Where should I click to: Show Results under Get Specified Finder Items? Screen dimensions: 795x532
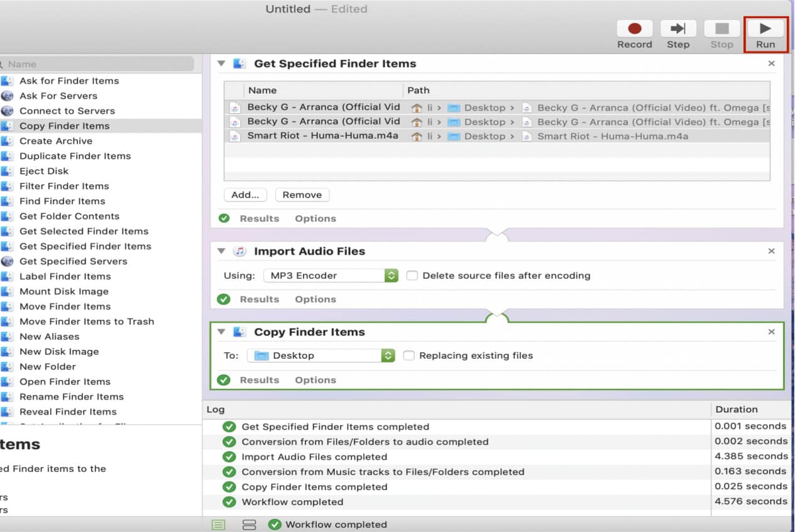point(259,219)
